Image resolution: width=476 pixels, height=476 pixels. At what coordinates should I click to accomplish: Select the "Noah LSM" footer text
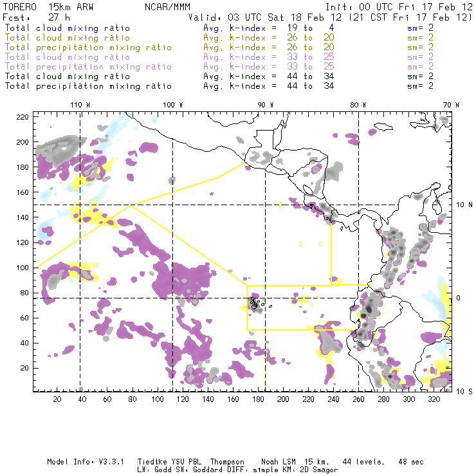[279, 462]
